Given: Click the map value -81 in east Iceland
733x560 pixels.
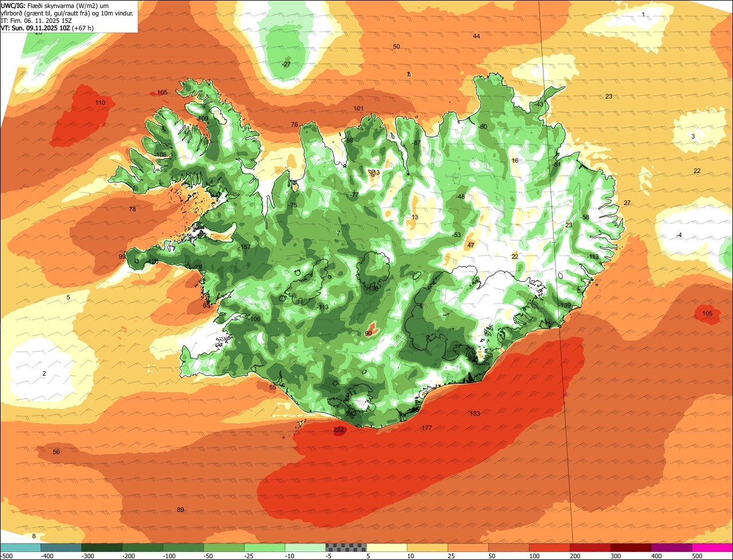Looking at the screenshot, I should 556,164.
